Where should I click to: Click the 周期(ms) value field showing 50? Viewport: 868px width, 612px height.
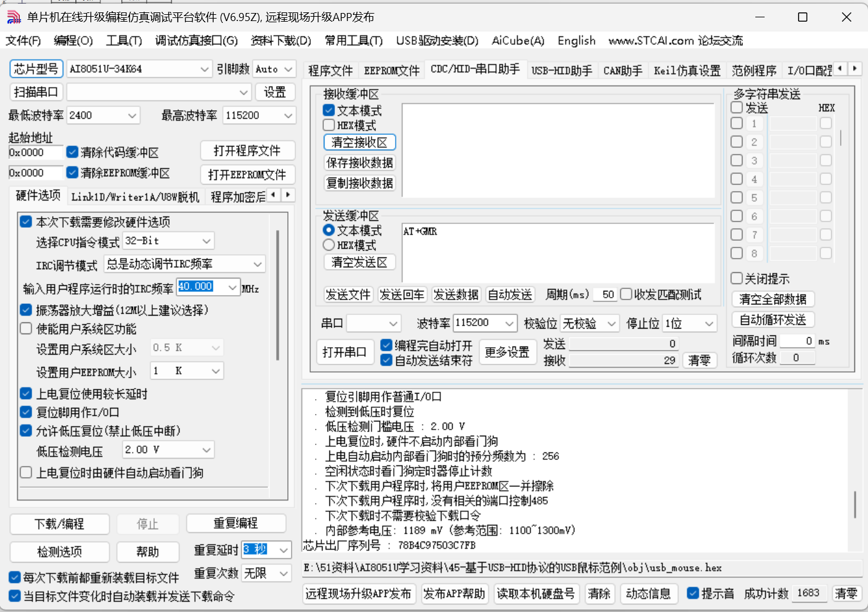605,295
